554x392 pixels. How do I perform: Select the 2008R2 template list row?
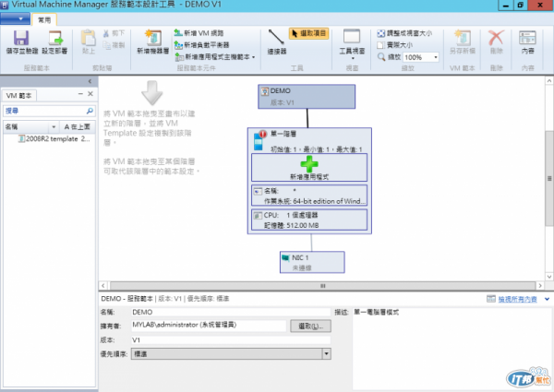[50, 138]
